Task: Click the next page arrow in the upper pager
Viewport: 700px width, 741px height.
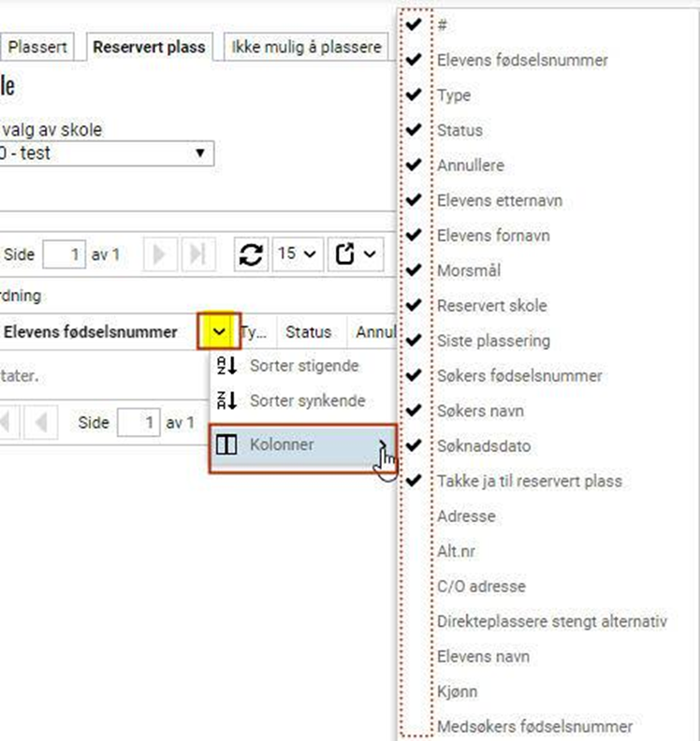Action: click(x=161, y=254)
